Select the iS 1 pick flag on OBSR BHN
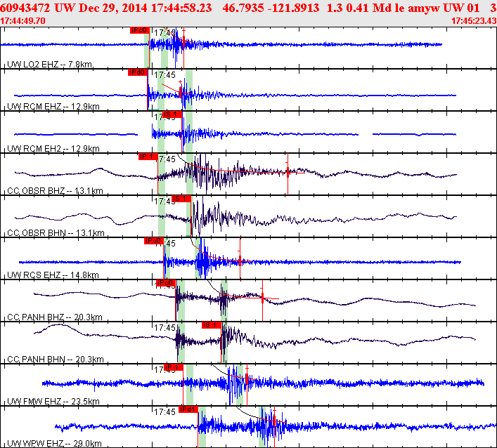 pyautogui.click(x=181, y=199)
